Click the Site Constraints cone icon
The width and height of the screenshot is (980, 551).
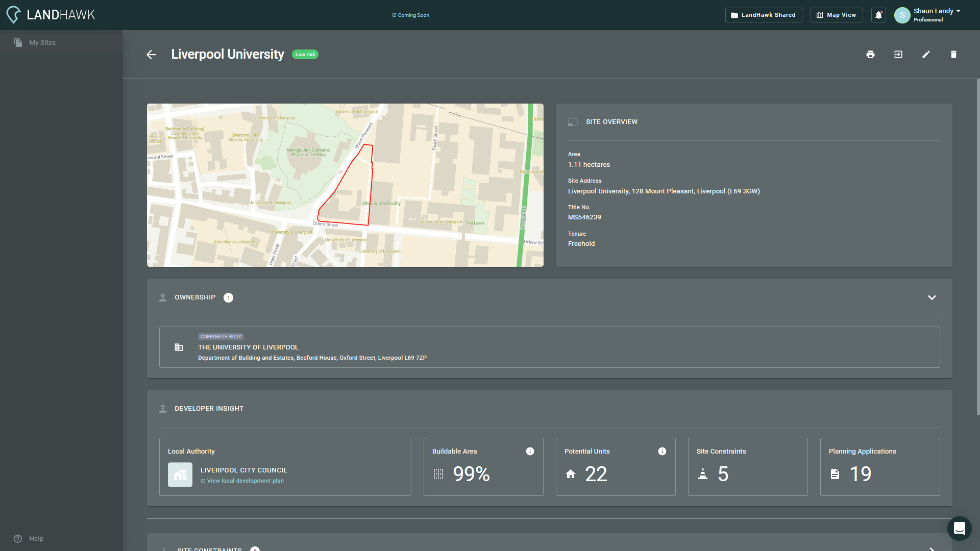coord(703,474)
